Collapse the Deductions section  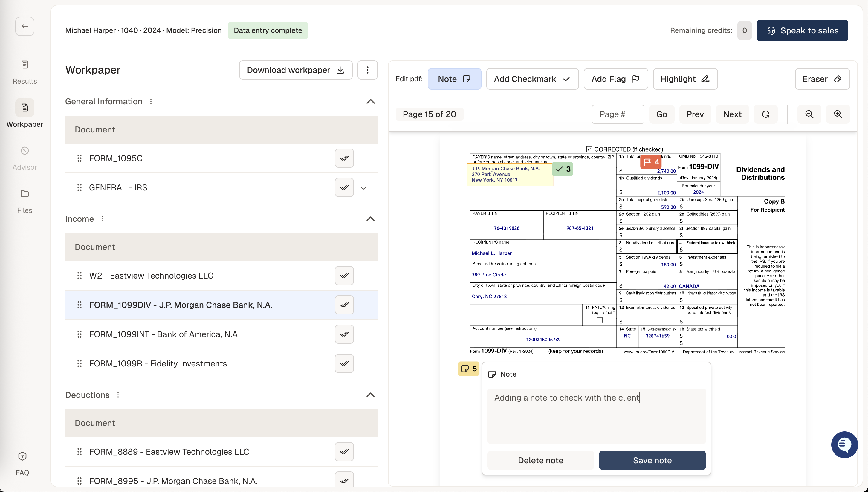370,395
